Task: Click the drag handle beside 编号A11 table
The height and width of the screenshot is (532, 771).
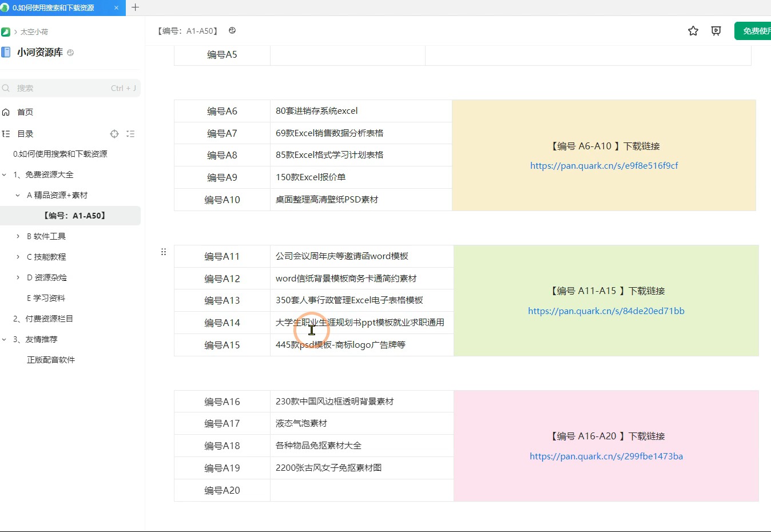Action: click(x=164, y=252)
